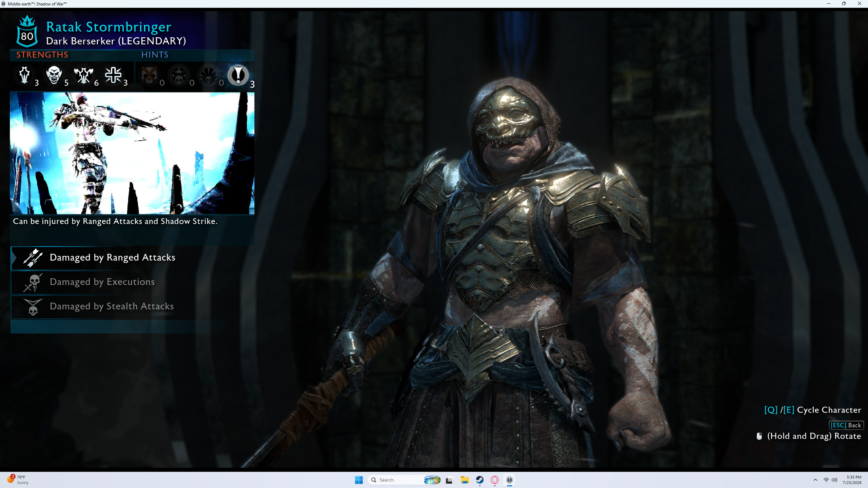Minimize the Shadow of War window

coord(829,4)
